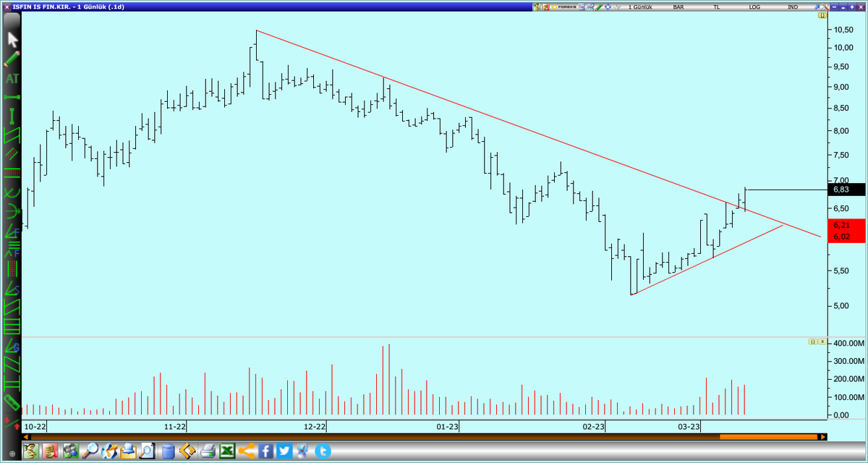Viewport: 868px width, 463px height.
Task: Select the red vertical band tool
Action: [x=12, y=268]
